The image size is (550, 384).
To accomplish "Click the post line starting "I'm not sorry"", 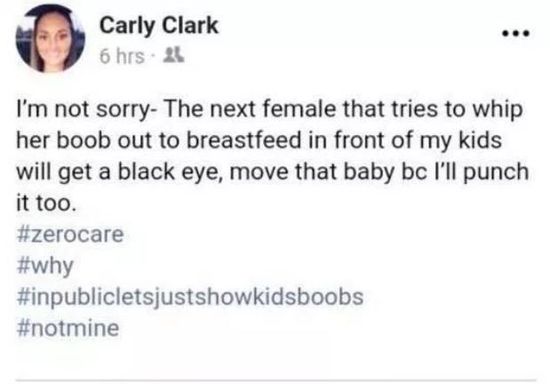I will coord(270,109).
